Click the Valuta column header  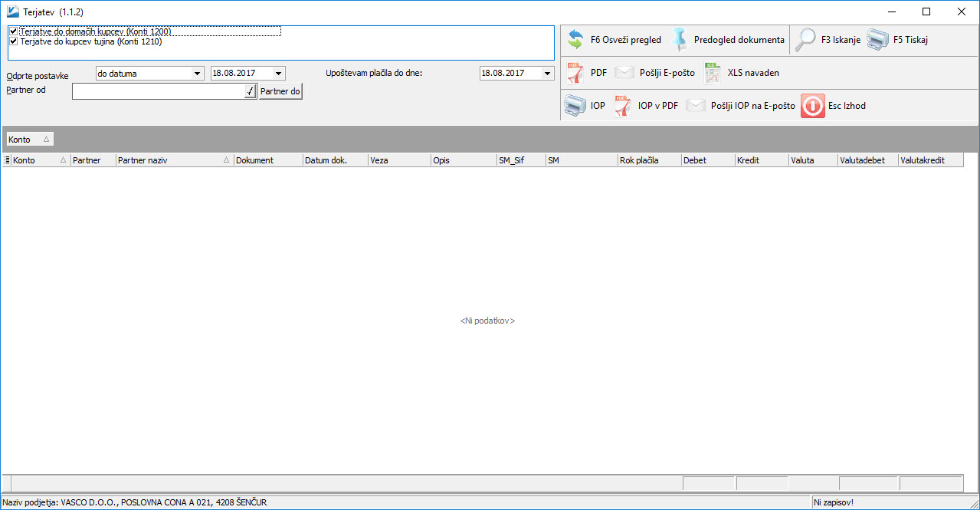coord(813,160)
